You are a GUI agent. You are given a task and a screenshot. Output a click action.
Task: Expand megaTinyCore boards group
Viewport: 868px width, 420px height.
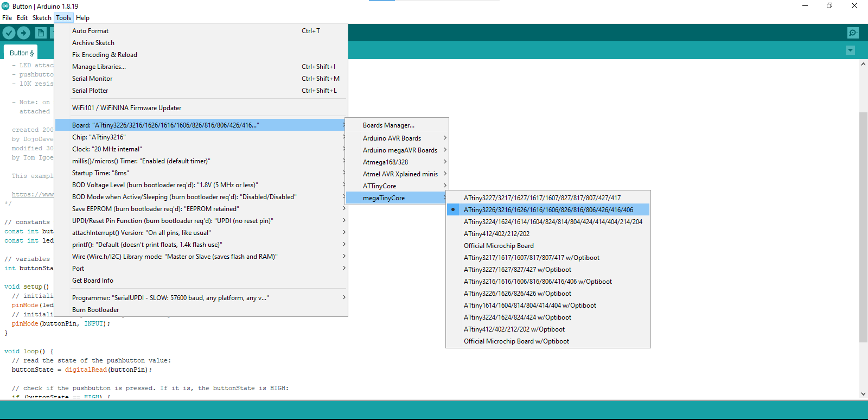click(397, 198)
